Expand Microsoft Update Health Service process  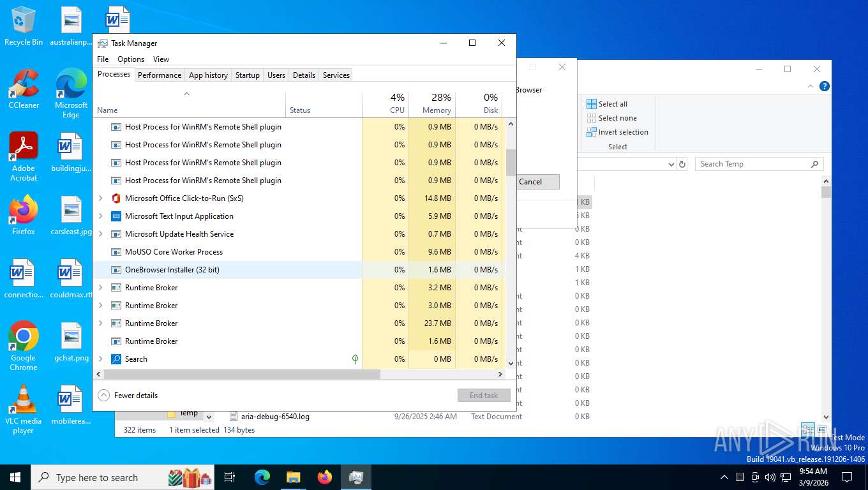click(x=100, y=234)
